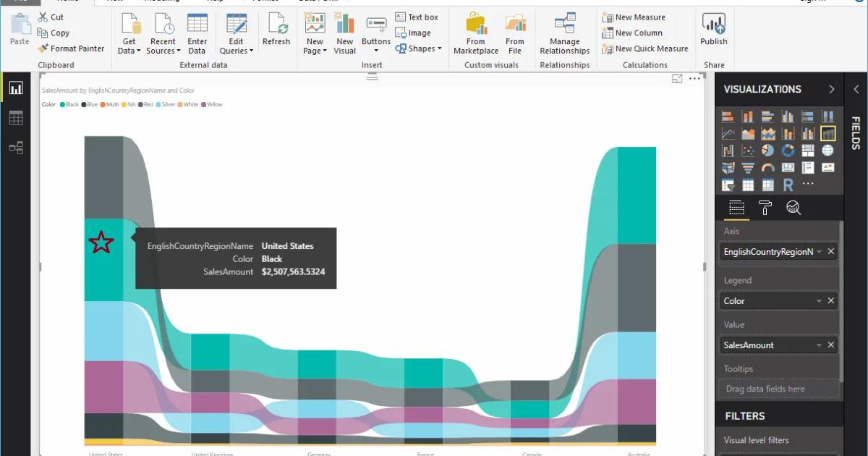
Task: Import custom visual From File
Action: pos(515,34)
